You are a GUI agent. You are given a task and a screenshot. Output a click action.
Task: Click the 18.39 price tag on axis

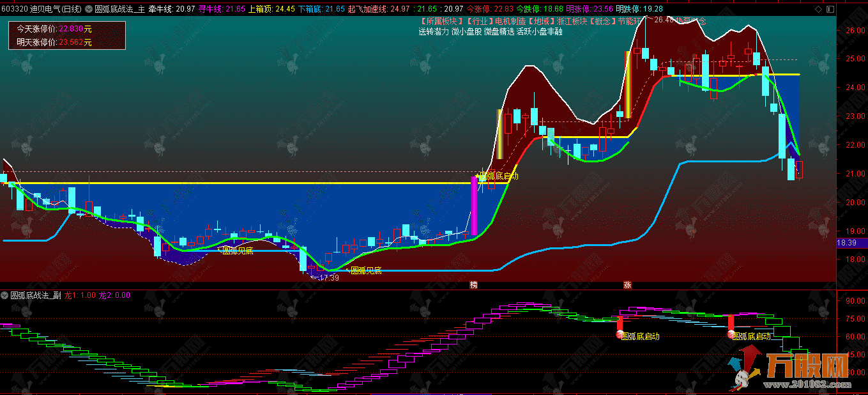pyautogui.click(x=846, y=243)
